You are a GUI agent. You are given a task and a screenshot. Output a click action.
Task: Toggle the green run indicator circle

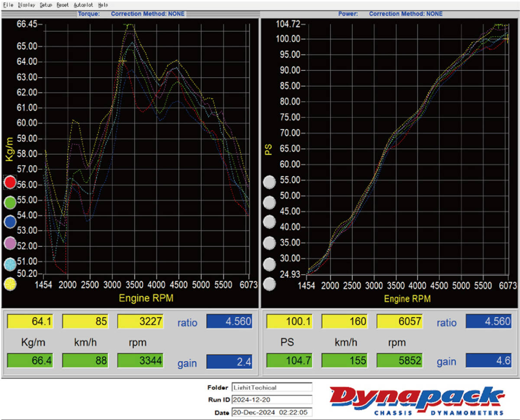pyautogui.click(x=10, y=202)
